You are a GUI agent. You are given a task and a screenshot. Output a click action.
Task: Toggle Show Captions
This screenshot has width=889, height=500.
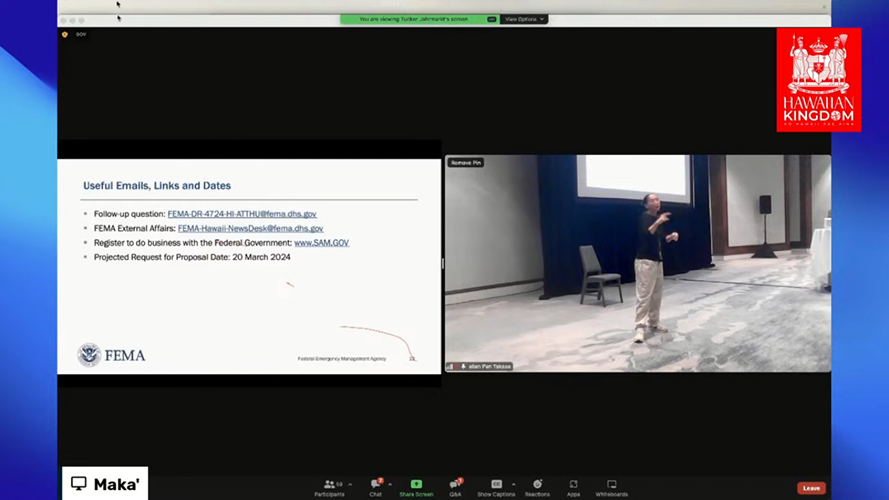pyautogui.click(x=496, y=486)
